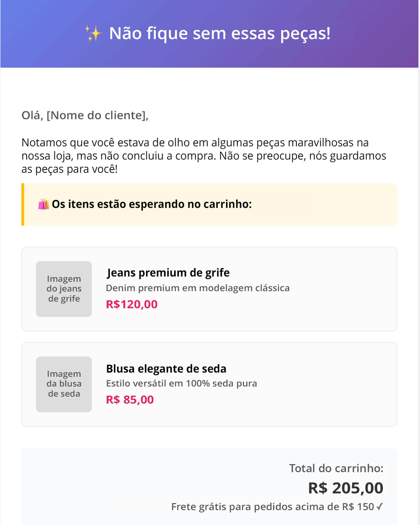Screen dimensions: 420x525
Task: Click the "Os itens estão esperando no carrinho:" heading
Action: [x=152, y=204]
